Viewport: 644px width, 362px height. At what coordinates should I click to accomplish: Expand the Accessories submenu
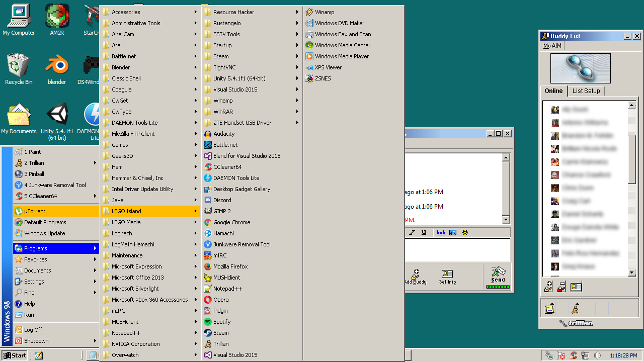tap(150, 12)
